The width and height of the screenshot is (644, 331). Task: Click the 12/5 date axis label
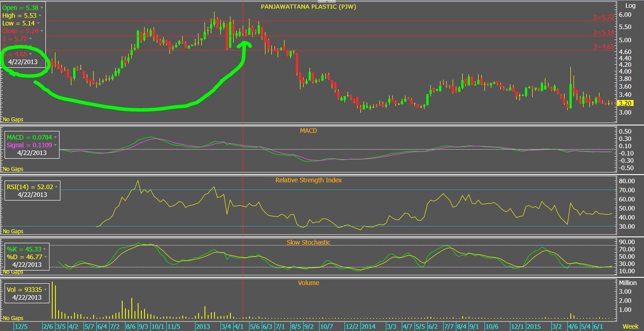click(x=21, y=326)
